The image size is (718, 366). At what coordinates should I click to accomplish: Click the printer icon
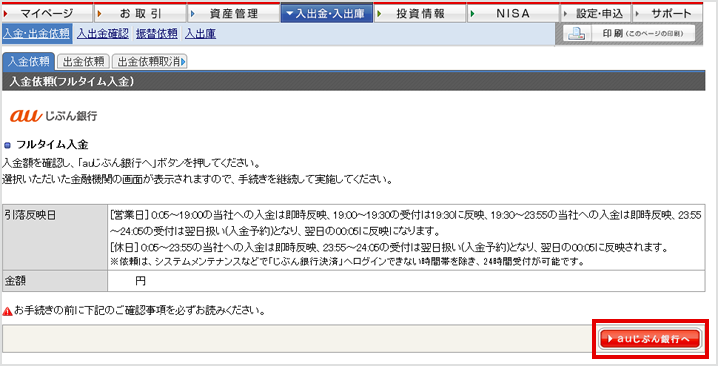tap(577, 34)
